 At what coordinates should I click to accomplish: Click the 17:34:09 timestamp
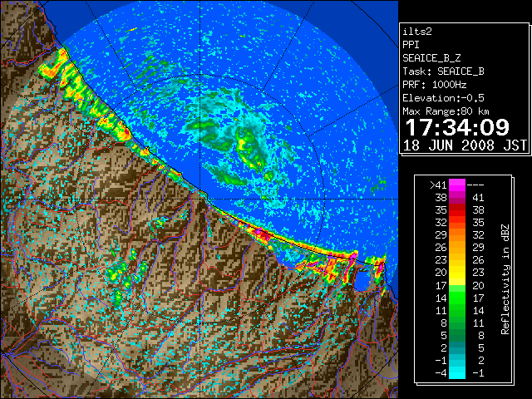tap(457, 127)
